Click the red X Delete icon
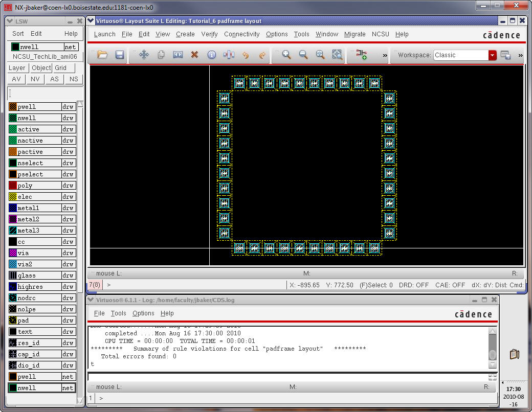This screenshot has width=532, height=412. coord(194,55)
